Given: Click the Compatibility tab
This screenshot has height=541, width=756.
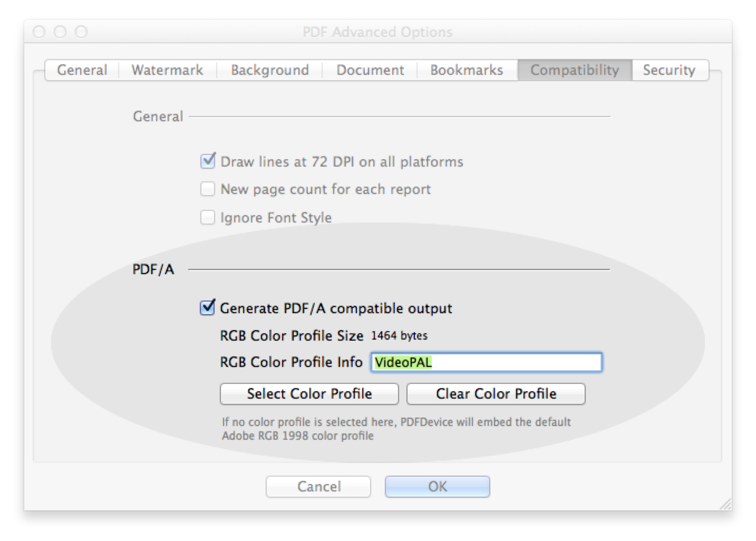Looking at the screenshot, I should 575,70.
